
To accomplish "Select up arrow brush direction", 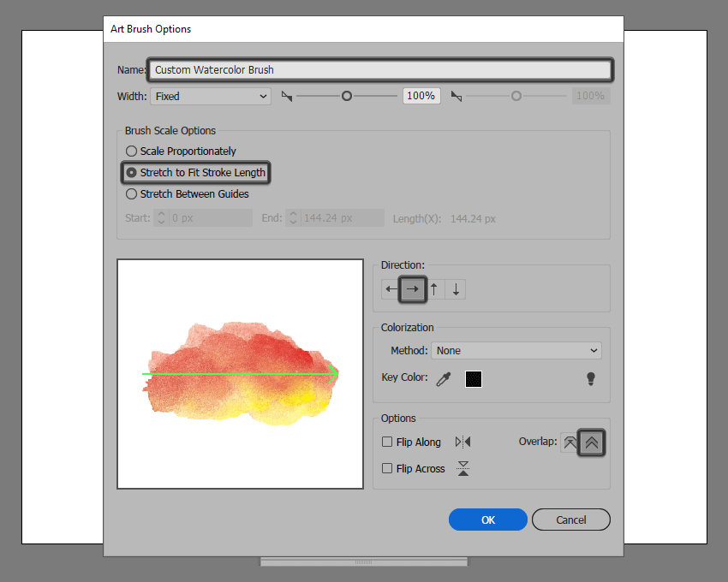I will pos(434,289).
